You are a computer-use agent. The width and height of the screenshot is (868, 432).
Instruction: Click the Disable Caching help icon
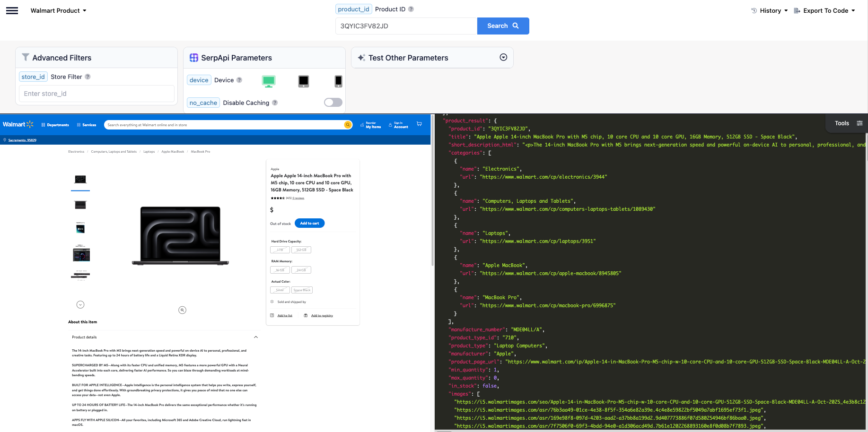point(275,103)
